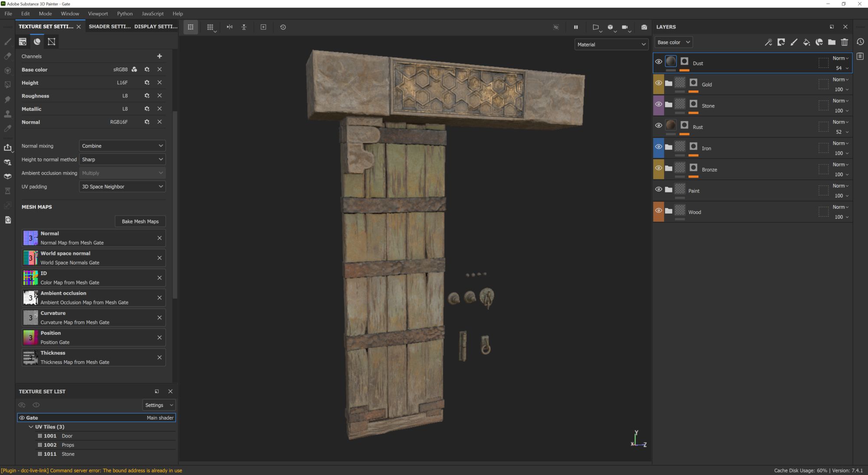
Task: Open the Viewport menu
Action: click(98, 13)
